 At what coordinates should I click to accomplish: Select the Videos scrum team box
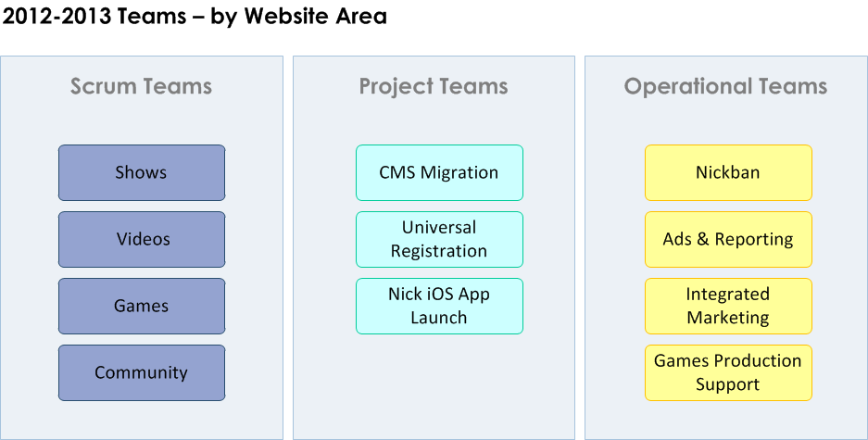[142, 239]
